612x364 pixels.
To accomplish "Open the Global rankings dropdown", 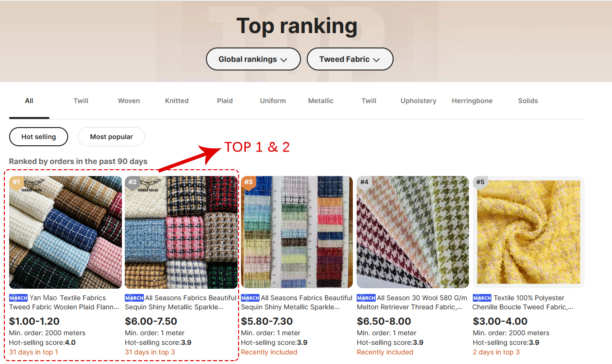I will (253, 59).
